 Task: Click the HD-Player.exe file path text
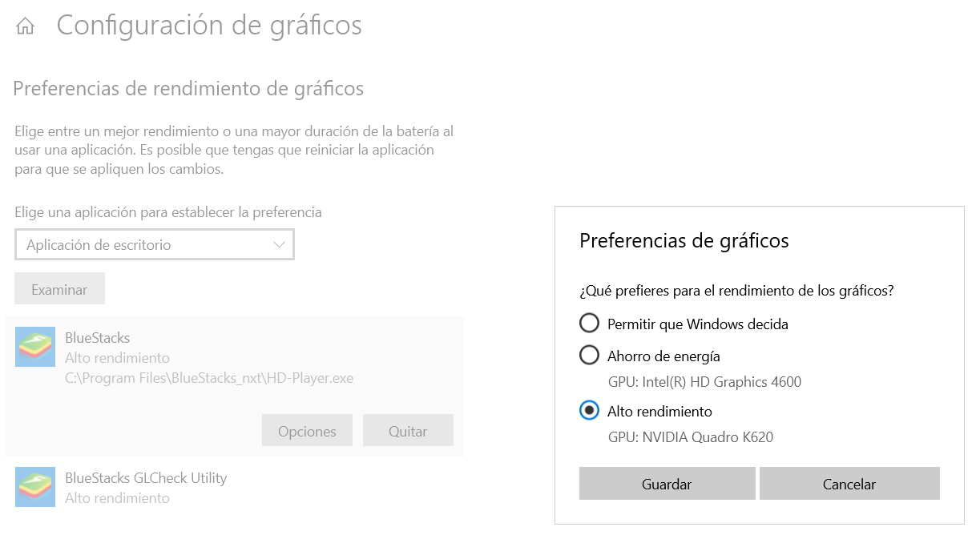(x=208, y=377)
